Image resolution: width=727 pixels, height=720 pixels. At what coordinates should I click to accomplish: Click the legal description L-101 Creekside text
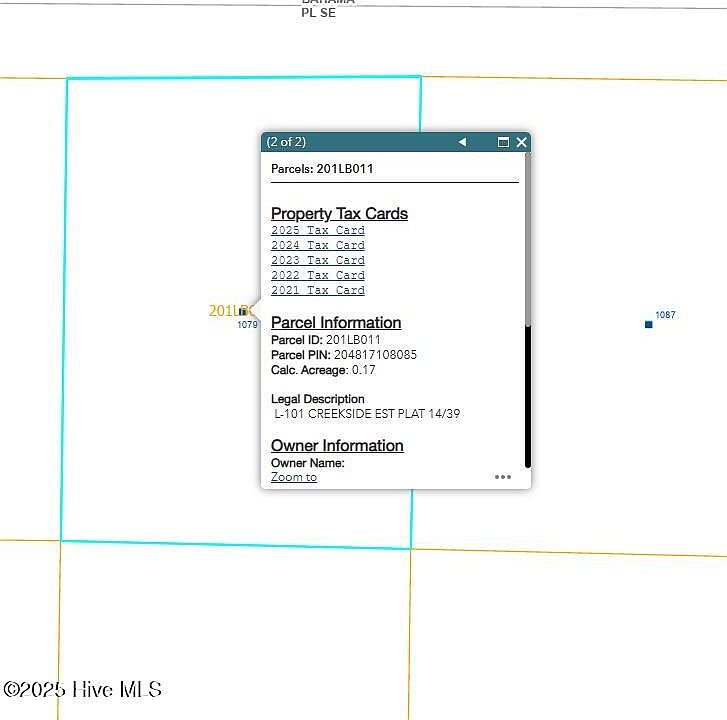367,413
